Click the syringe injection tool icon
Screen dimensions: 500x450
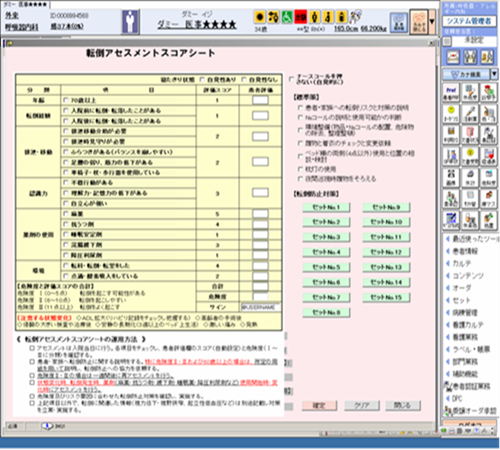point(470,114)
